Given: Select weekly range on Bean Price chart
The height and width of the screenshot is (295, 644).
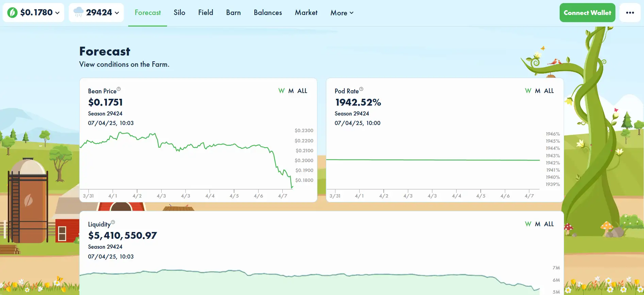Looking at the screenshot, I should click(x=281, y=91).
